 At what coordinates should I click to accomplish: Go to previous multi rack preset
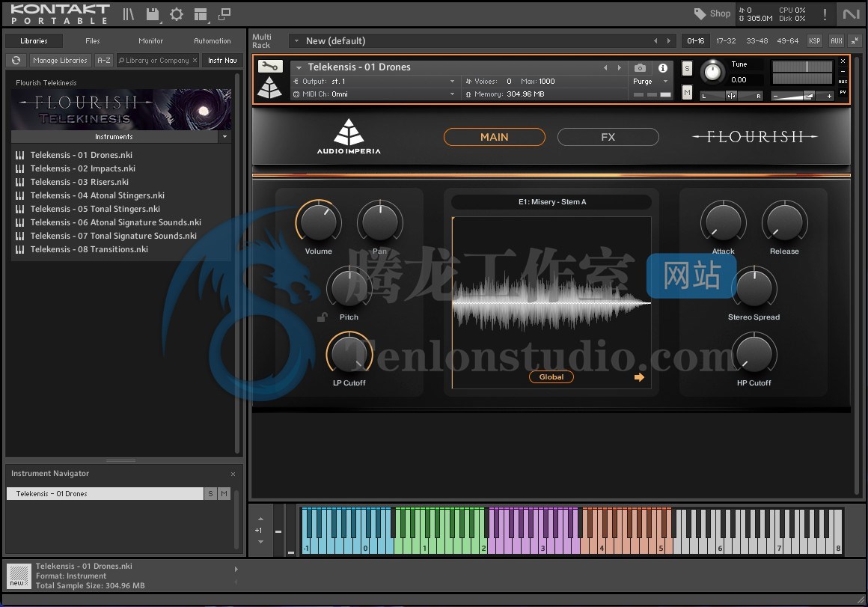point(655,41)
